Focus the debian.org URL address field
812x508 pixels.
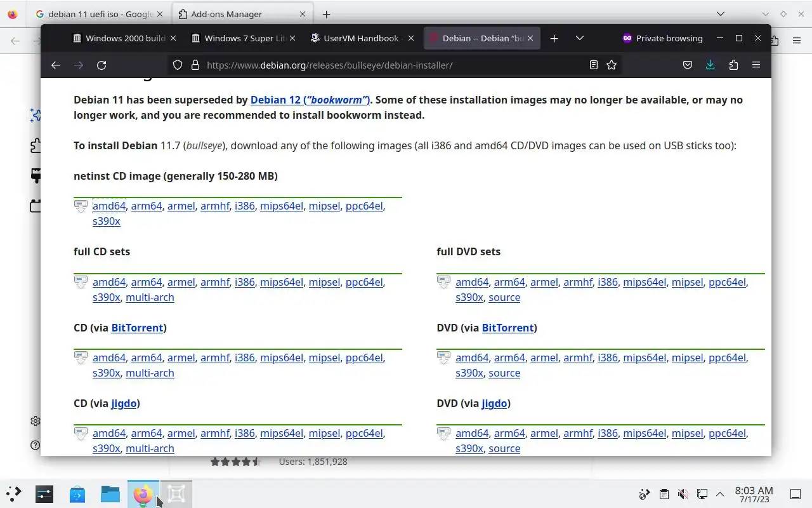[393, 65]
